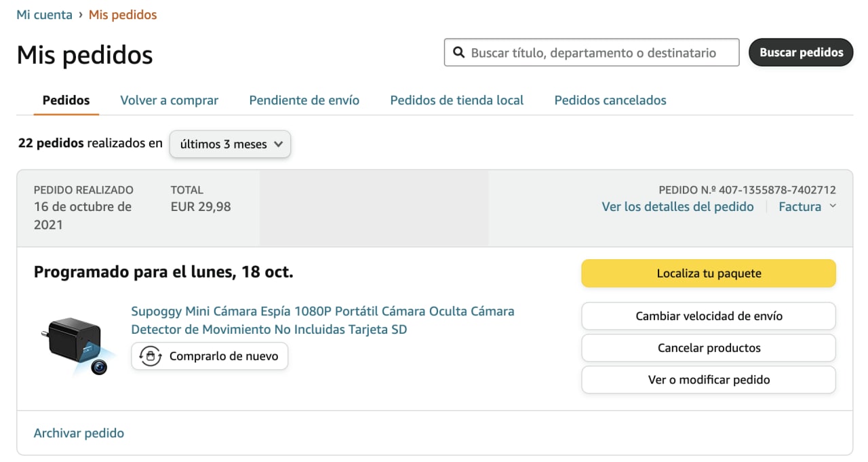Image resolution: width=868 pixels, height=462 pixels.
Task: Go to the Pedidos cancelados tab
Action: [610, 100]
